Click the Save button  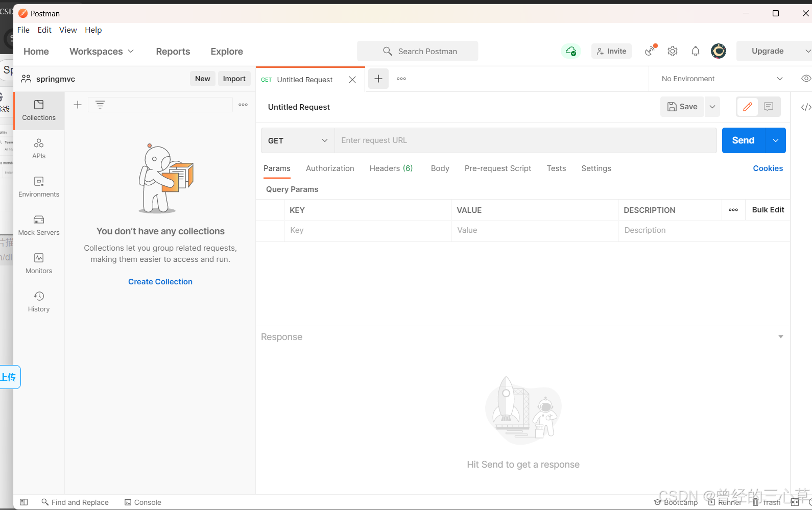pyautogui.click(x=682, y=107)
